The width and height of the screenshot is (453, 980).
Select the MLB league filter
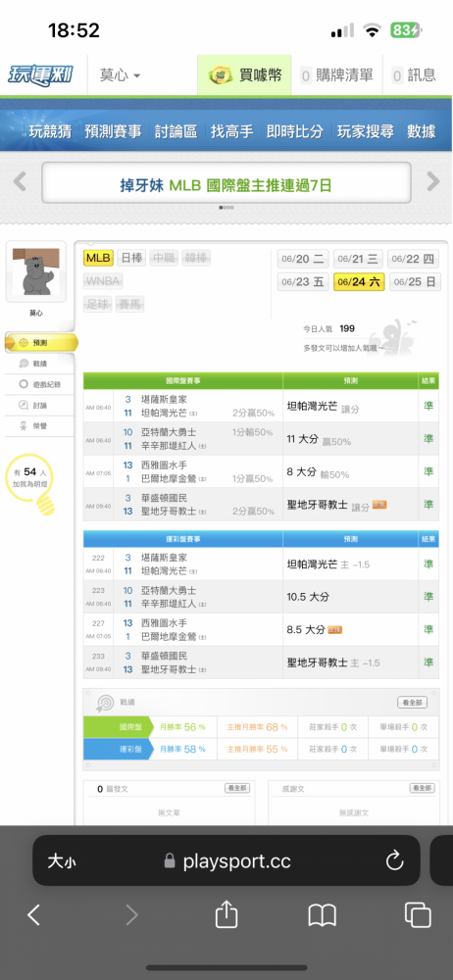click(98, 258)
